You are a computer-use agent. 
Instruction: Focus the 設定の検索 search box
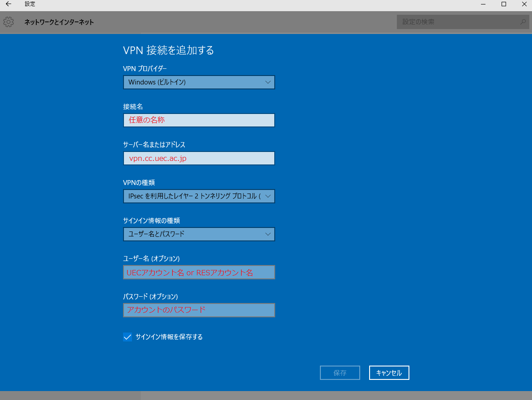463,22
